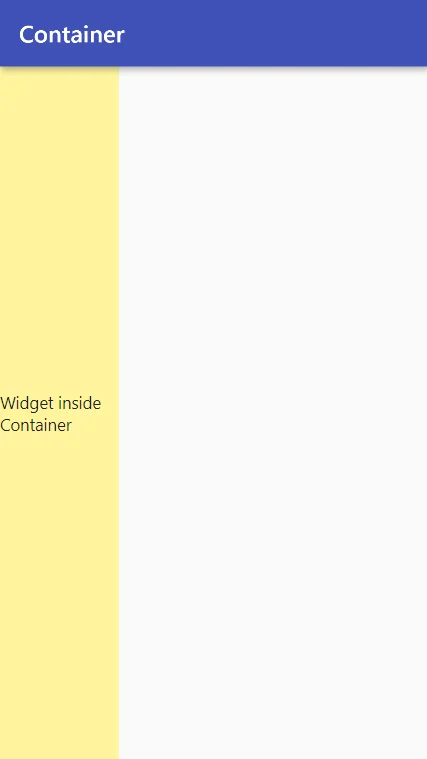
Task: Click the bottom of the yellow container
Action: (x=59, y=753)
